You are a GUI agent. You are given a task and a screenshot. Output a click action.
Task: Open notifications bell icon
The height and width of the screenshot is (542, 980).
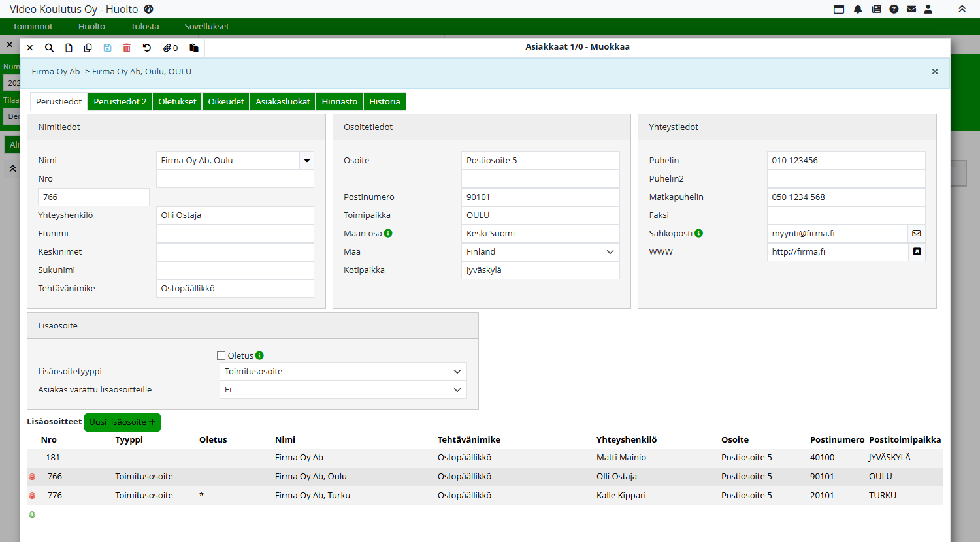tap(858, 9)
